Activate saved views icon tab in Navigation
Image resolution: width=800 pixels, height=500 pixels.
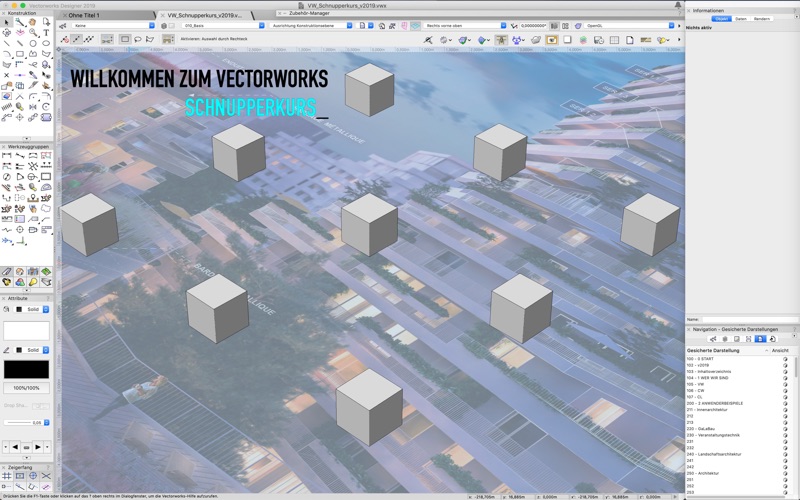click(760, 339)
